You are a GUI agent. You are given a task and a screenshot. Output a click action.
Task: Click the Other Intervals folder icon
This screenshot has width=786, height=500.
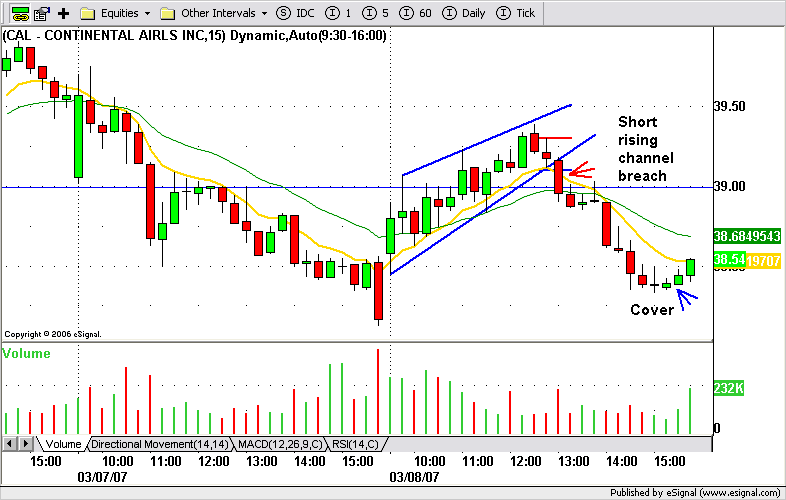click(167, 14)
